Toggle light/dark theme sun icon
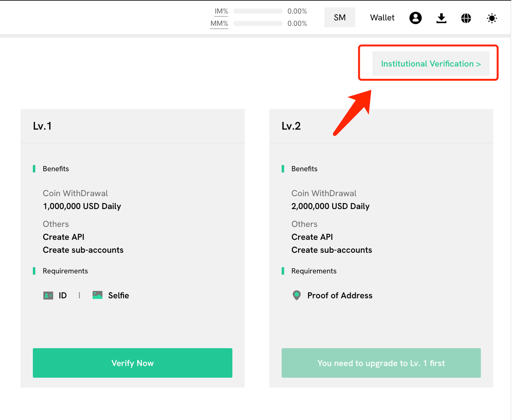The width and height of the screenshot is (531, 420). pos(492,18)
